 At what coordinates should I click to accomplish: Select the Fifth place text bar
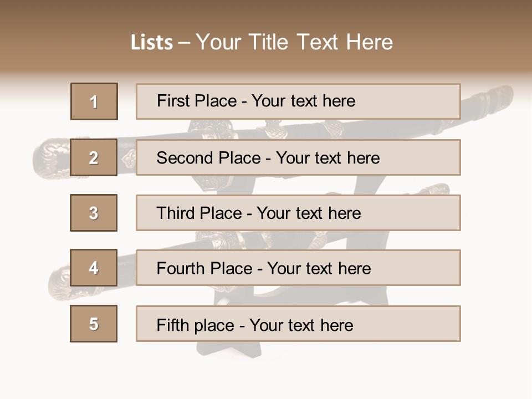298,324
